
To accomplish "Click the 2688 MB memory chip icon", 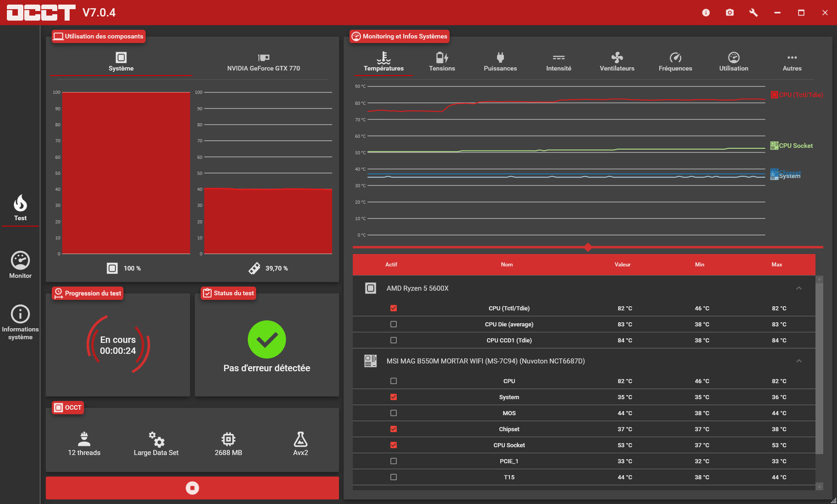I will point(228,439).
